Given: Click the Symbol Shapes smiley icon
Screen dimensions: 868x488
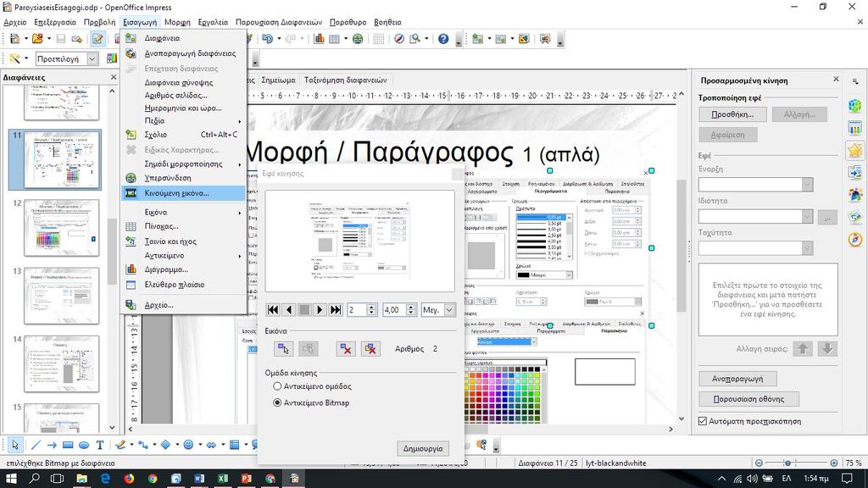Looking at the screenshot, I should tap(188, 445).
